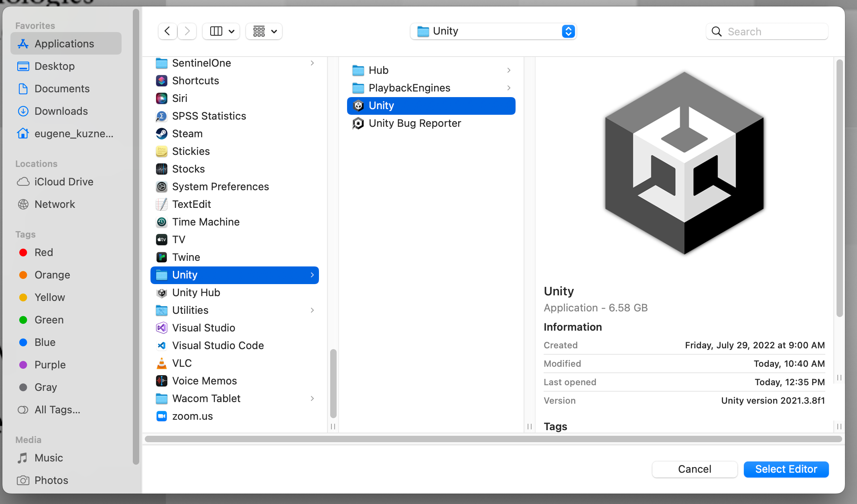Filter by the Purple tag

click(x=66, y=364)
